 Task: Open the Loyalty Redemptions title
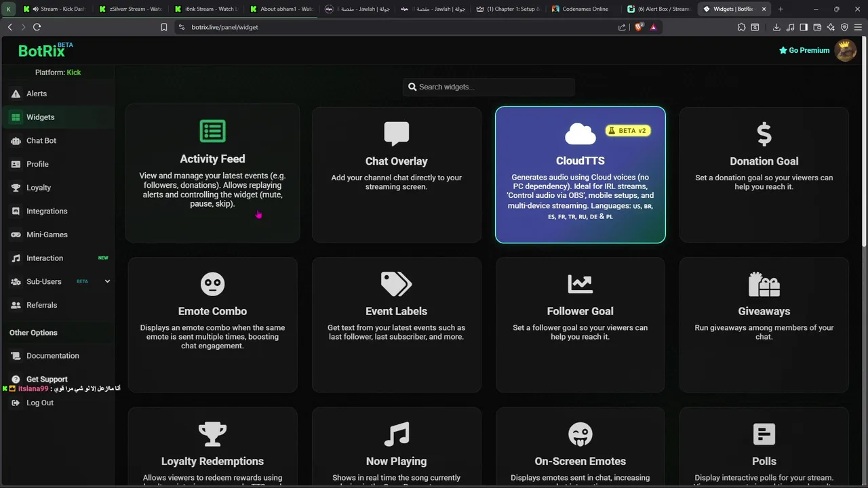212,461
